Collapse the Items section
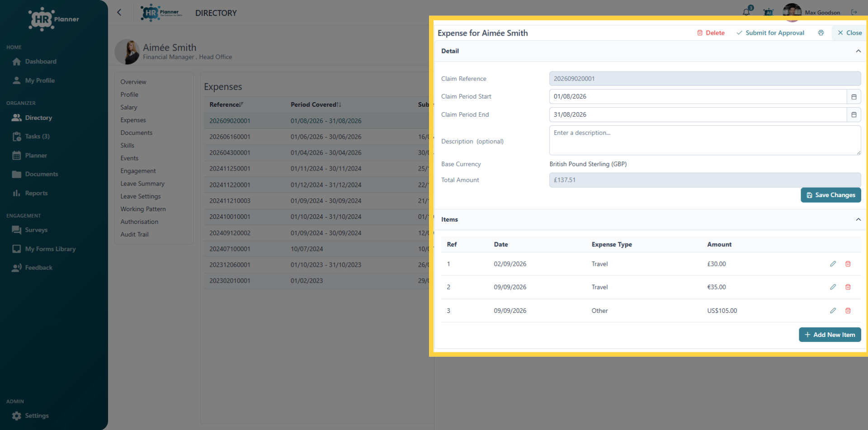Viewport: 868px width, 430px height. coord(858,219)
